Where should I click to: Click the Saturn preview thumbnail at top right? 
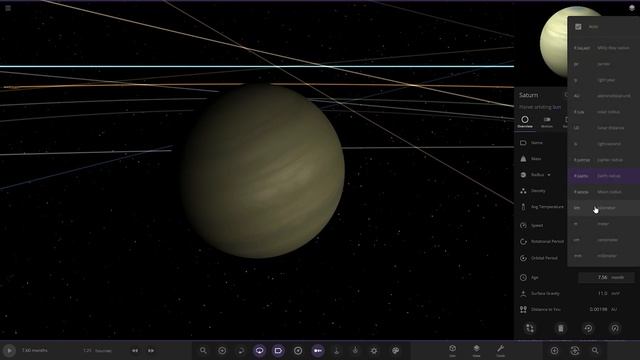coord(554,41)
